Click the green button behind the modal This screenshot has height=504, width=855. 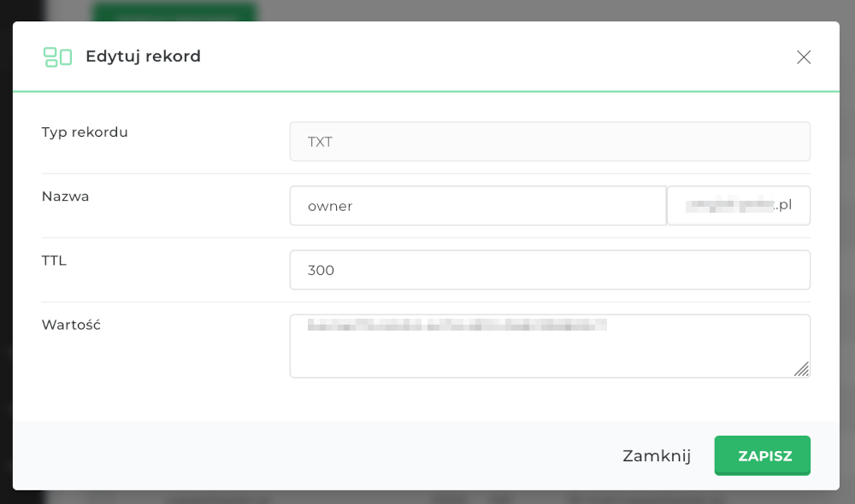click(175, 10)
